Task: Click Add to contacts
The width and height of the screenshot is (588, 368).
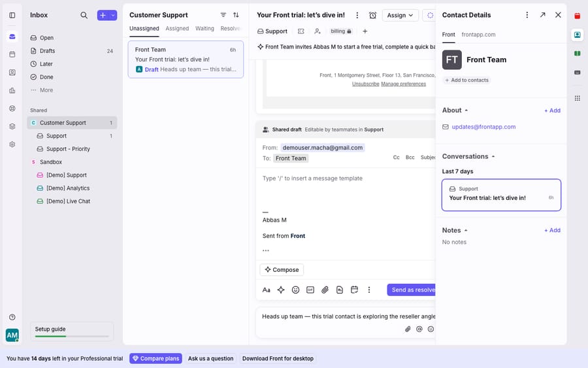Action: pos(466,80)
